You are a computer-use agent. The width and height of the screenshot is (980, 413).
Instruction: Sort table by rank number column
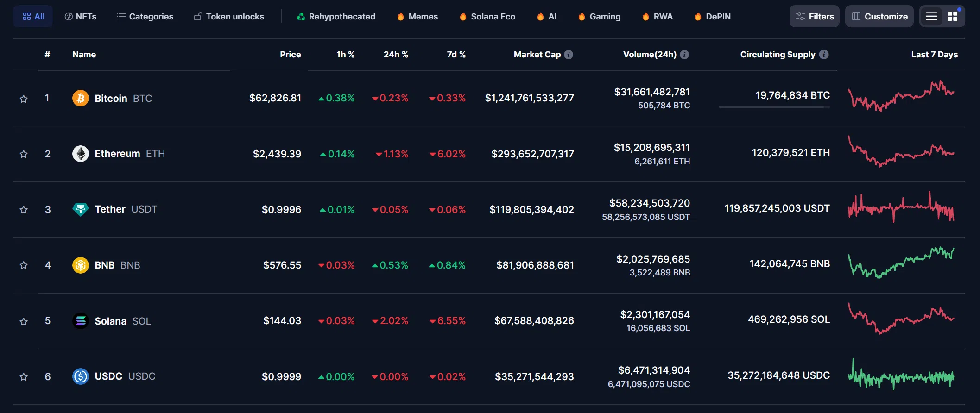click(47, 55)
